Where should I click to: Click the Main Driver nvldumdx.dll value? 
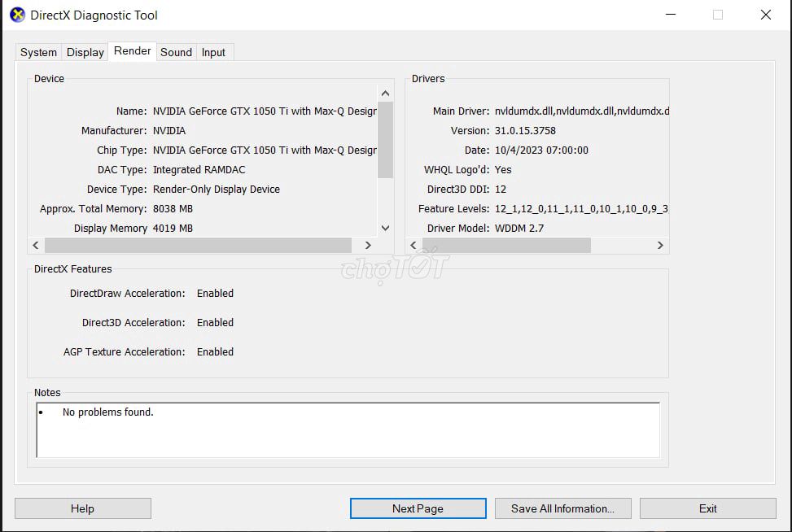[x=582, y=111]
